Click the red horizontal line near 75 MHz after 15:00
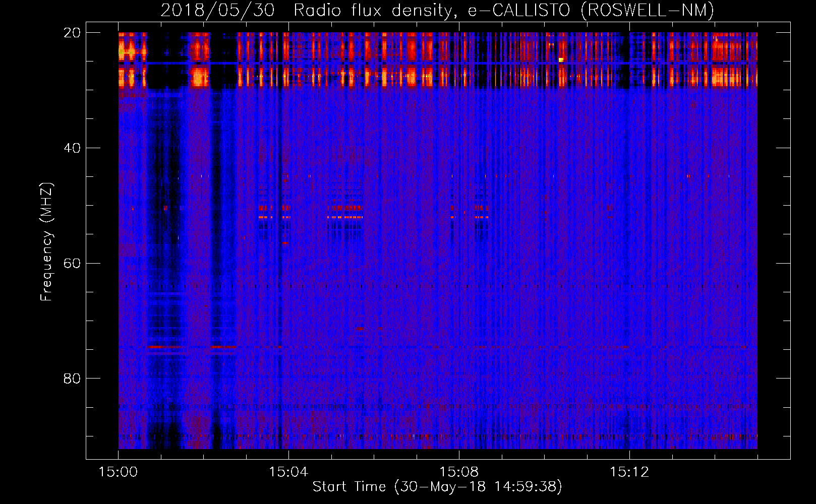 click(164, 347)
